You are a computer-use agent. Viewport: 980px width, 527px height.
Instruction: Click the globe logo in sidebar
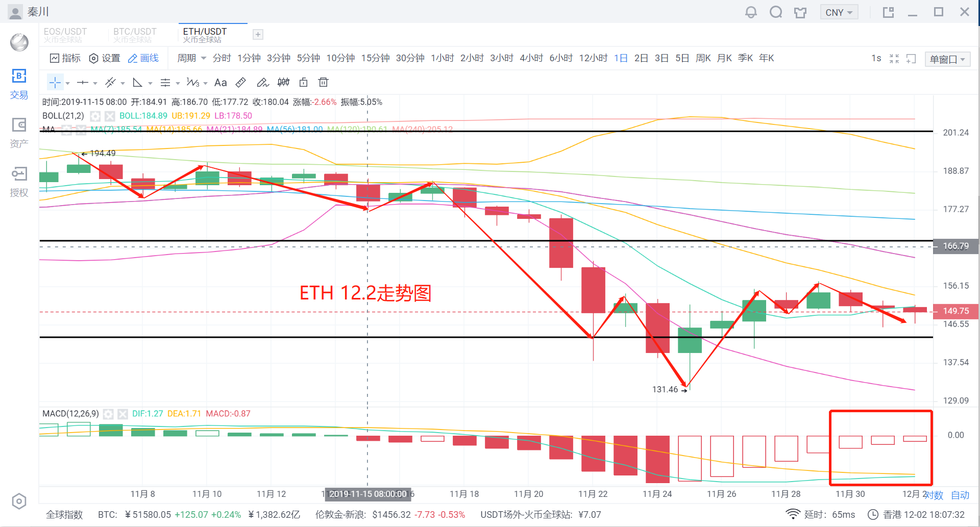click(19, 42)
